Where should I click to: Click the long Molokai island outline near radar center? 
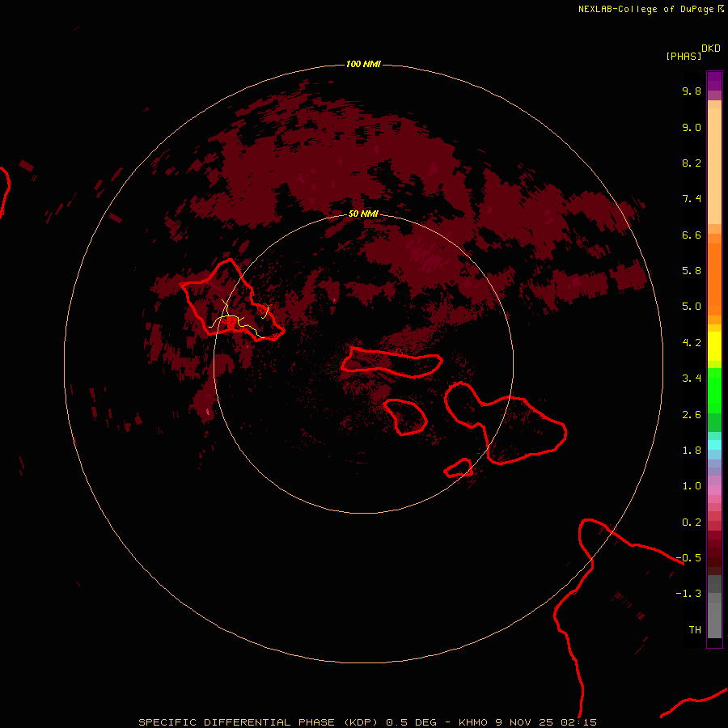click(392, 362)
